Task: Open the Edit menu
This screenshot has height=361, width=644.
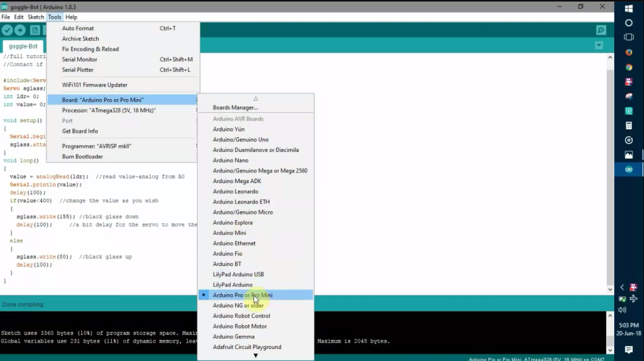Action: tap(19, 17)
